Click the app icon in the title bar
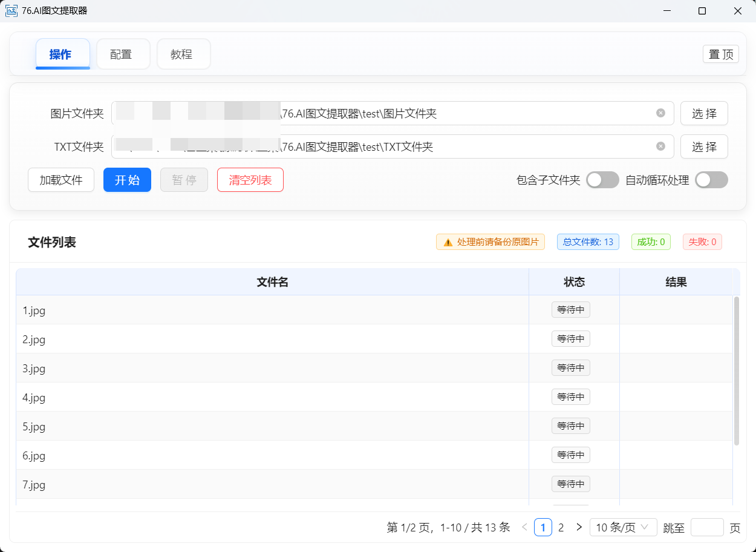756x552 pixels. 11,11
